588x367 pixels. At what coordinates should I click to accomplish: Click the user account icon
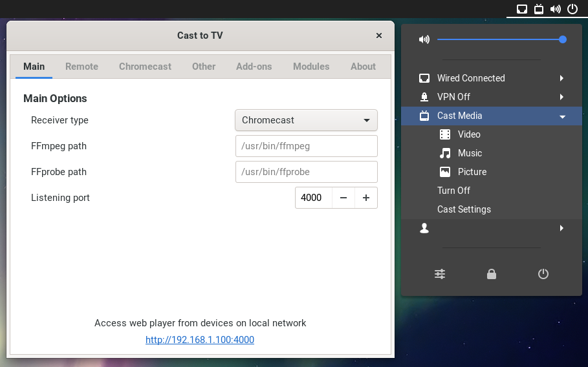(x=424, y=228)
